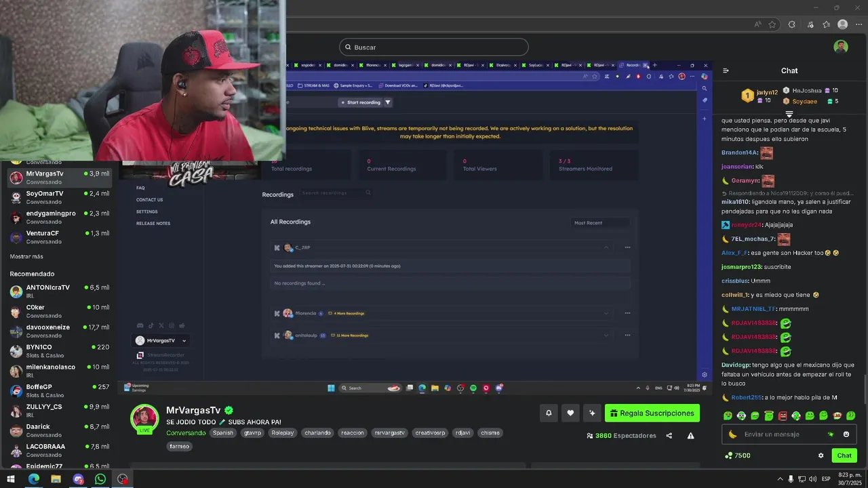Open recommended channel BYN1CO
This screenshot has height=488, width=868.
click(59, 351)
